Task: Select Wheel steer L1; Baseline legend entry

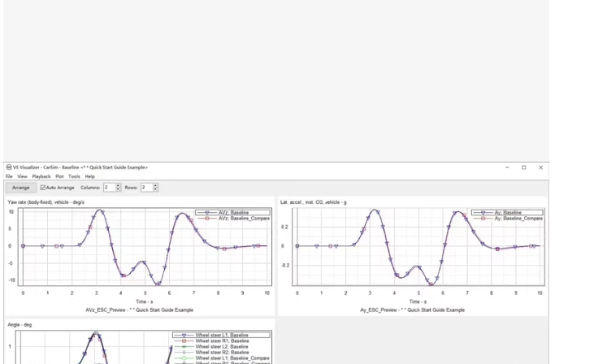Action: click(x=222, y=336)
